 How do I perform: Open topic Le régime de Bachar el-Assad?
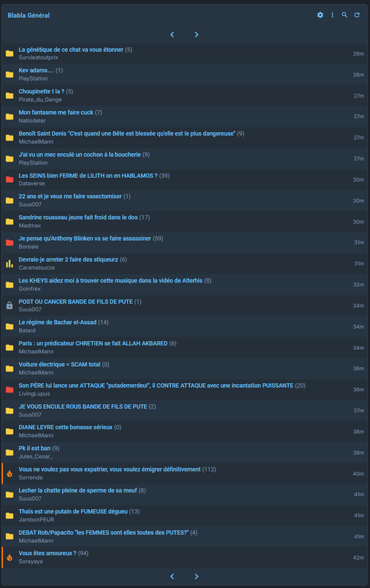click(58, 323)
